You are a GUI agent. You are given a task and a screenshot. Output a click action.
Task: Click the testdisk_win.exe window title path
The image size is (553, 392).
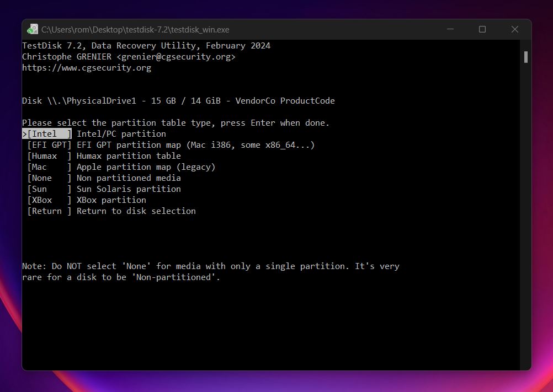[x=135, y=30]
